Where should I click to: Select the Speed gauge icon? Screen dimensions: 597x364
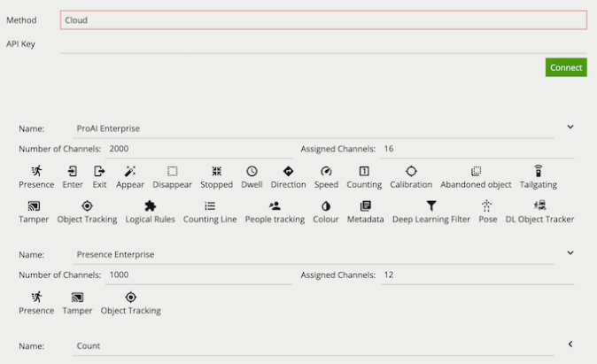tap(326, 171)
